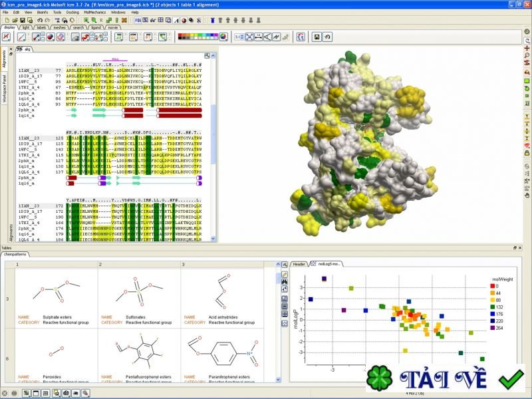Screen dimensions: 532x399
Task: Switch to the meshes tab
Action: coord(59,27)
